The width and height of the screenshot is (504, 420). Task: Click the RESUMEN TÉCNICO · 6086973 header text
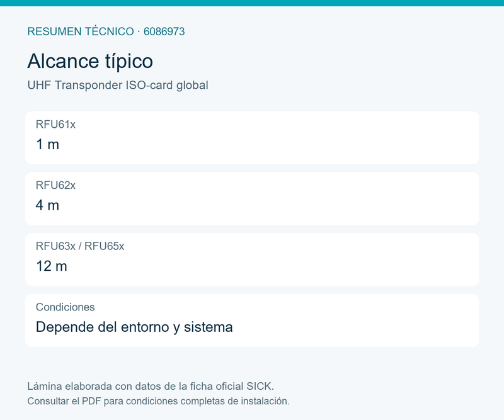(106, 31)
